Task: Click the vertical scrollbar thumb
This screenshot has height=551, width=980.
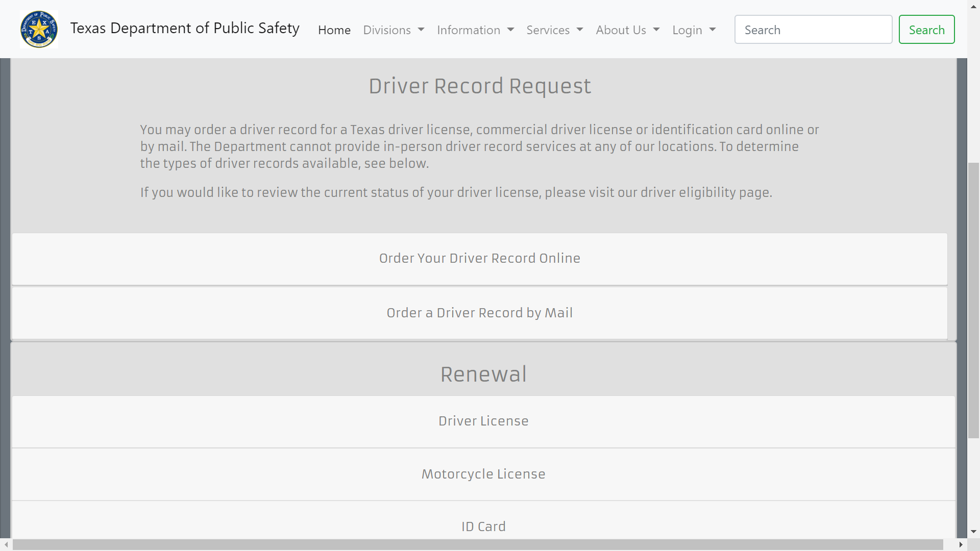Action: tap(973, 300)
